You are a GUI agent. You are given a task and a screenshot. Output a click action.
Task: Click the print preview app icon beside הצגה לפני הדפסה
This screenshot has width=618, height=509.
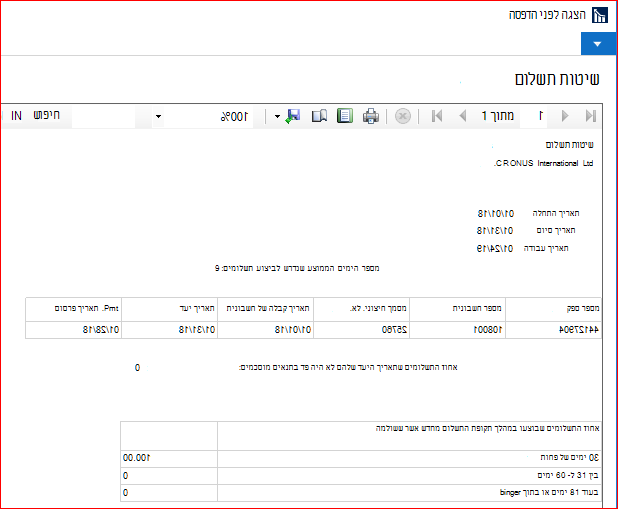pyautogui.click(x=600, y=15)
